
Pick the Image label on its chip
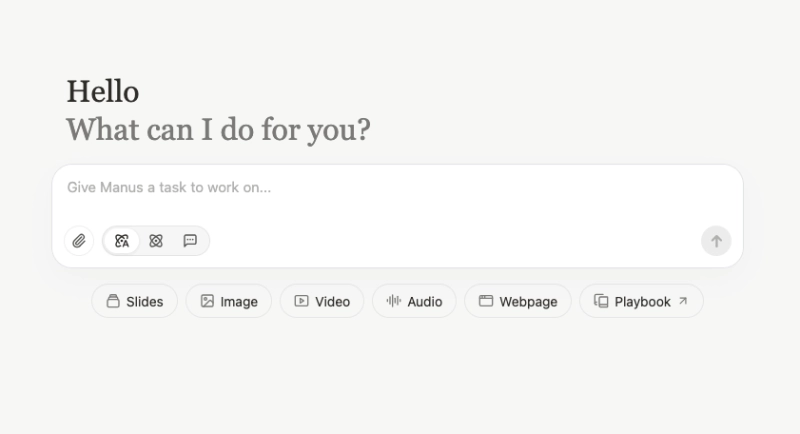pyautogui.click(x=239, y=301)
